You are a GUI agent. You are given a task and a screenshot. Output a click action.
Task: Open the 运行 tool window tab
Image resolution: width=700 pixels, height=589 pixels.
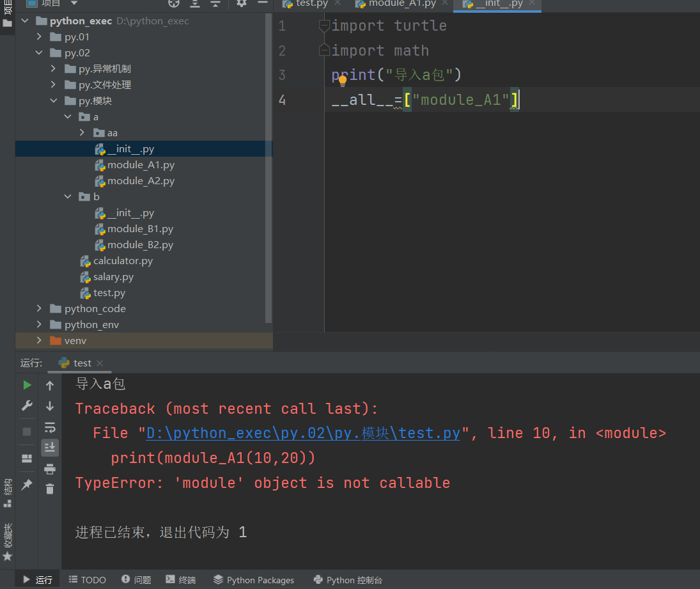38,579
